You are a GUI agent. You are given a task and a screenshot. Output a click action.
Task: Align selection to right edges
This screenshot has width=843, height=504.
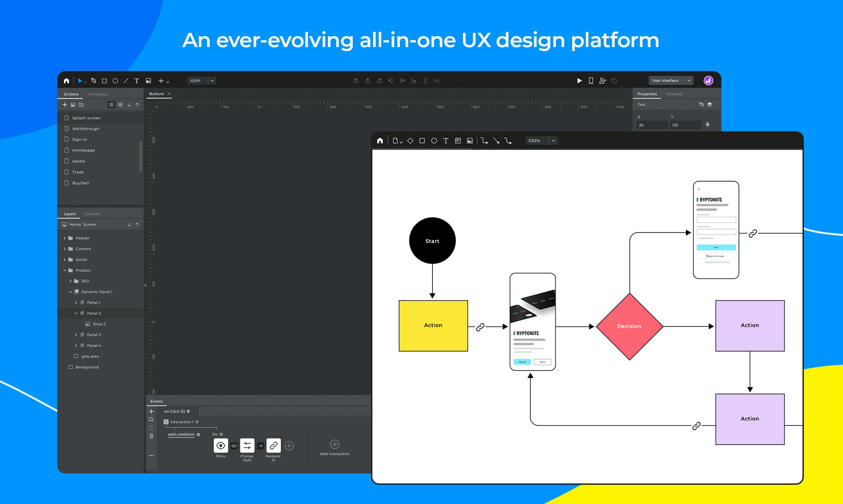click(379, 81)
